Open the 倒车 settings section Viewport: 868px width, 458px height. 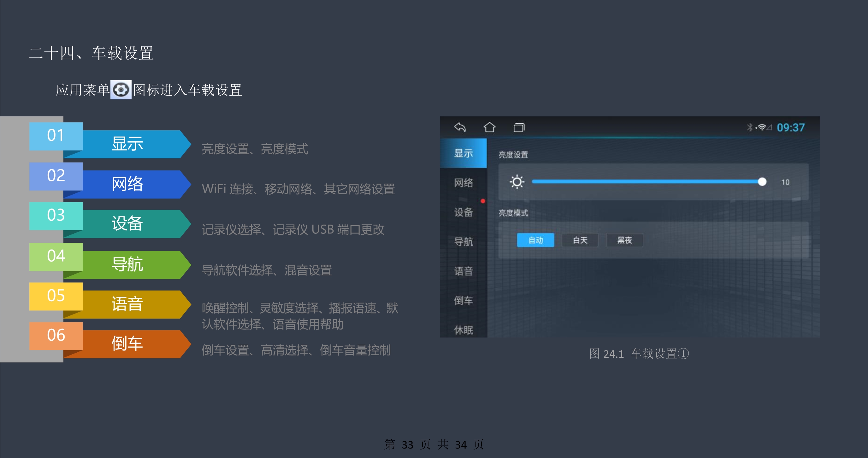click(463, 300)
